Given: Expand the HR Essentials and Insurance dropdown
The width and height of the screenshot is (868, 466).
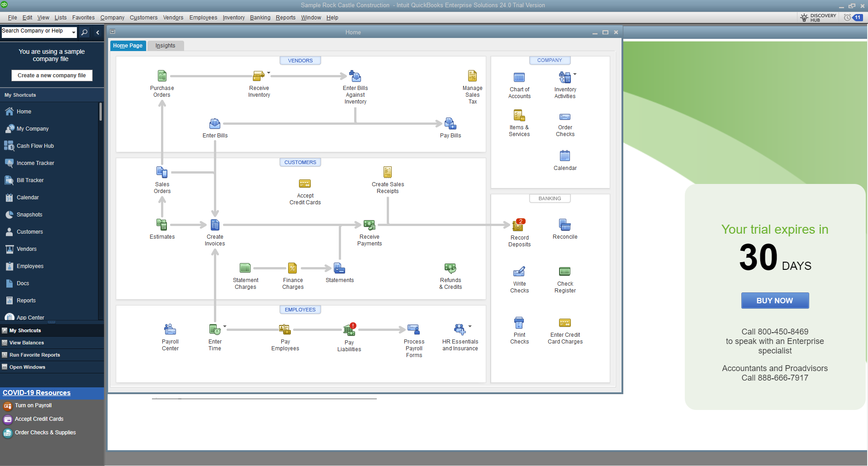Looking at the screenshot, I should coord(470,325).
